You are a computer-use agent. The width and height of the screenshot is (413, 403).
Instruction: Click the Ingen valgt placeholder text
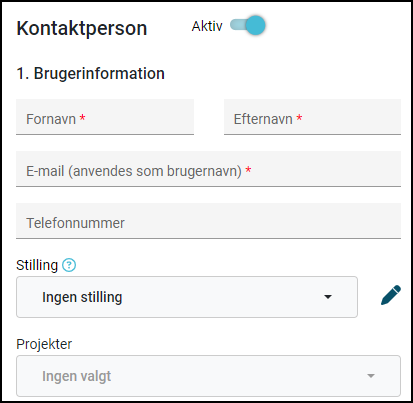tap(76, 376)
